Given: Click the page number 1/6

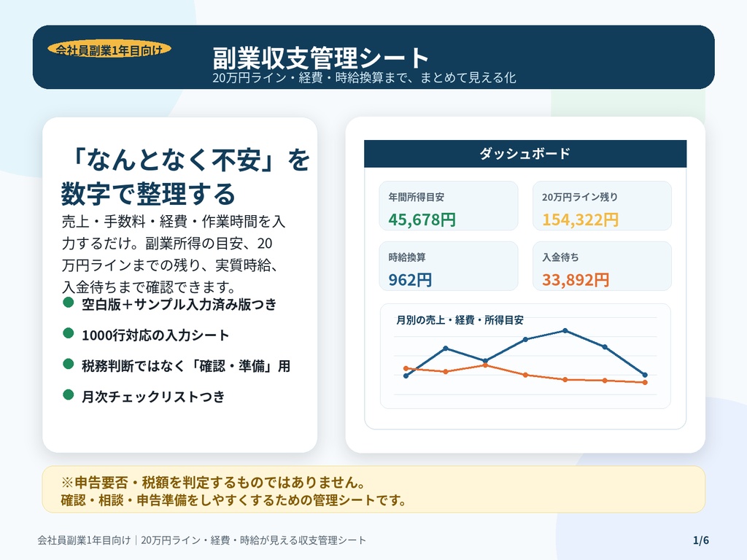Looking at the screenshot, I should (701, 540).
